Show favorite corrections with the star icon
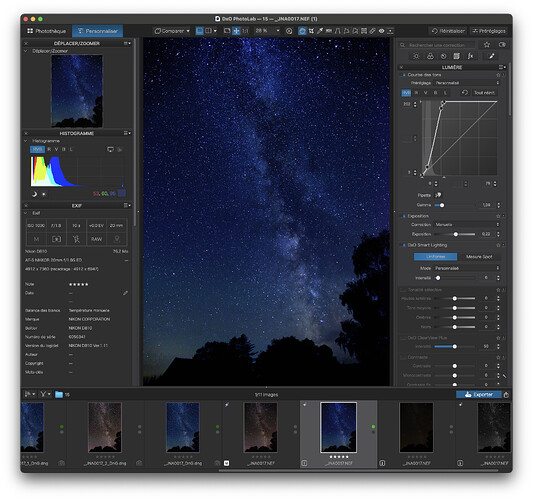The image size is (533, 500). click(x=487, y=45)
